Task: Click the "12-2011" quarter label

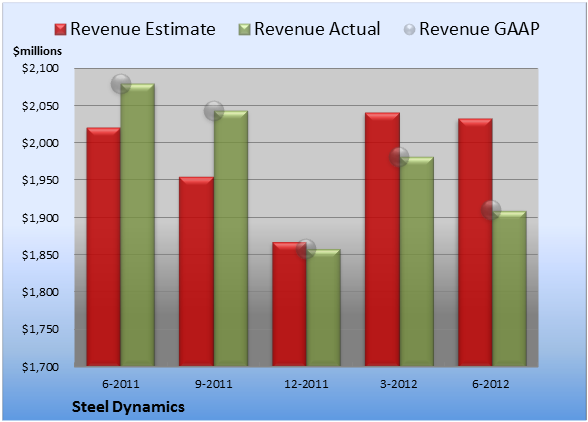Action: (x=306, y=384)
